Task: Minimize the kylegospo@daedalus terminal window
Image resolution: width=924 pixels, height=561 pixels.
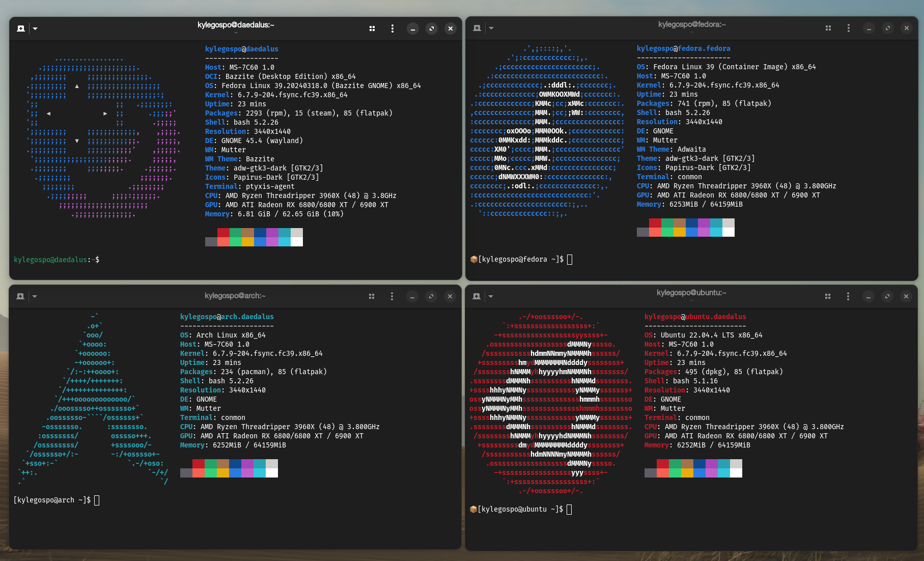Action: [413, 29]
